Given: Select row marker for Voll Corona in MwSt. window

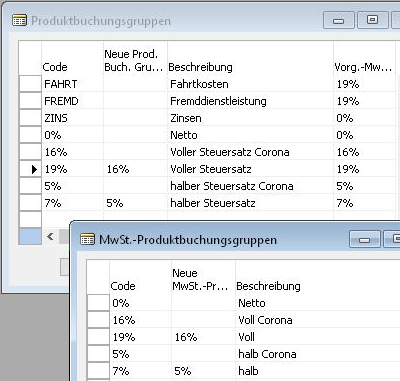Looking at the screenshot, I should point(98,320).
